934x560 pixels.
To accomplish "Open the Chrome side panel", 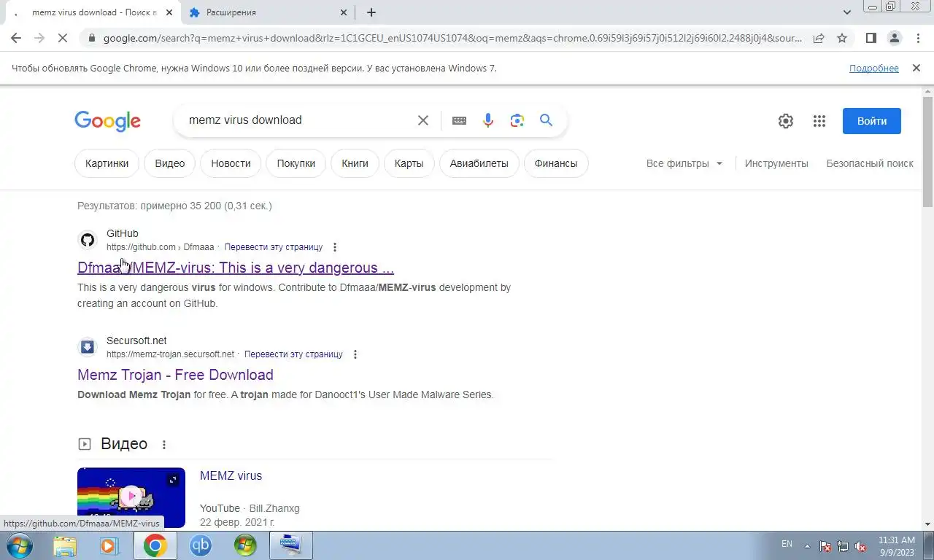I will point(871,38).
